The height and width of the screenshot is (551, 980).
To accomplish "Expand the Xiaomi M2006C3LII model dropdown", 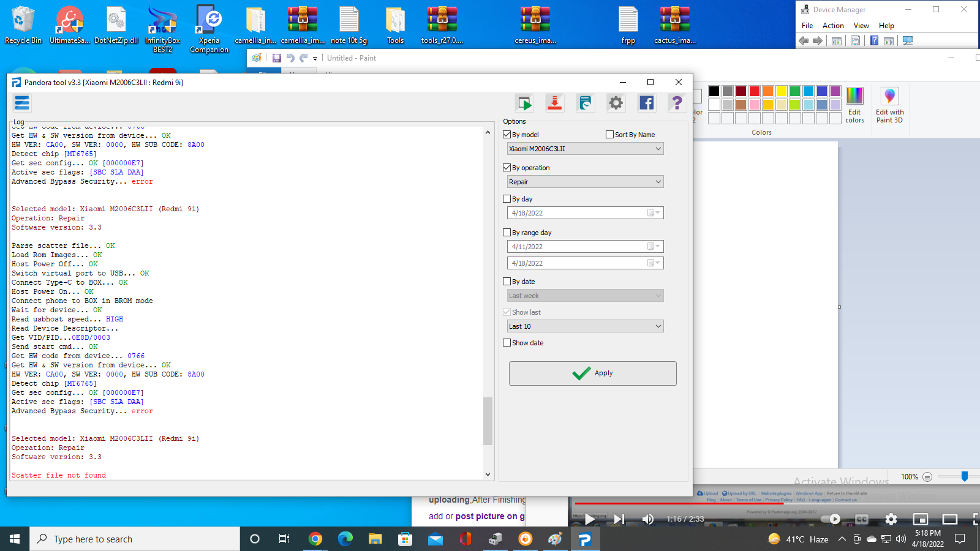I will [x=658, y=149].
